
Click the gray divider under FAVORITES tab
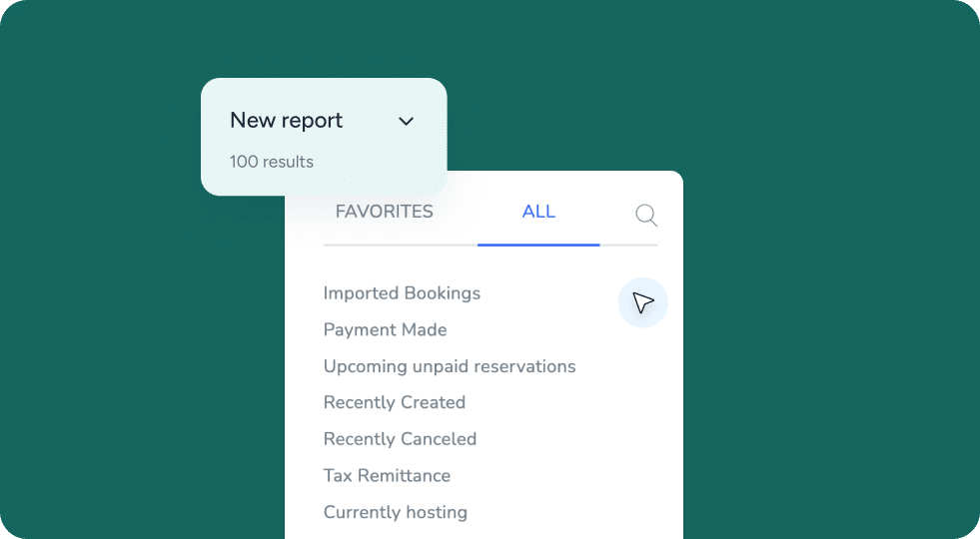click(400, 245)
